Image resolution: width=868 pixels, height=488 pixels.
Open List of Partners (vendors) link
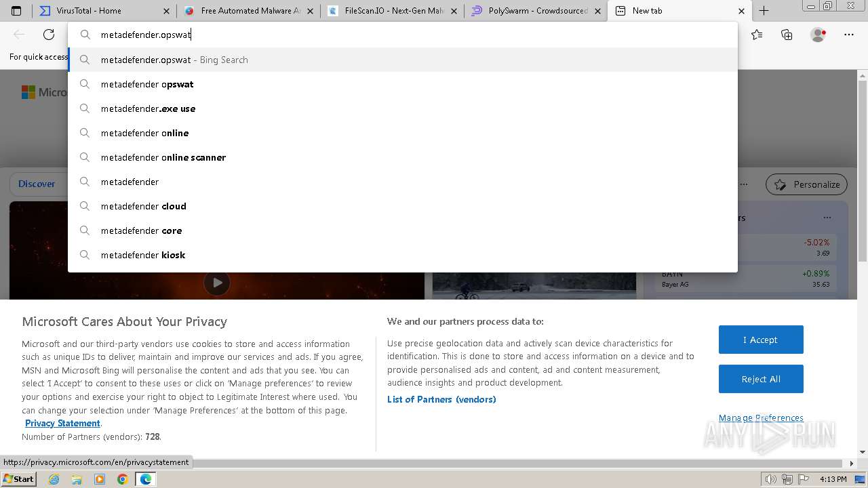pyautogui.click(x=441, y=399)
